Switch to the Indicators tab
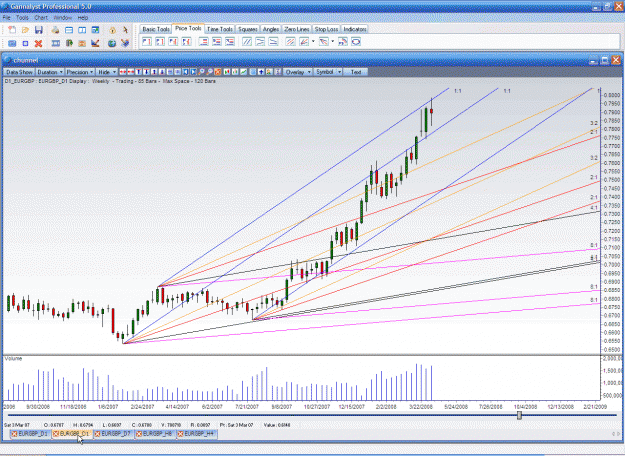 354,29
